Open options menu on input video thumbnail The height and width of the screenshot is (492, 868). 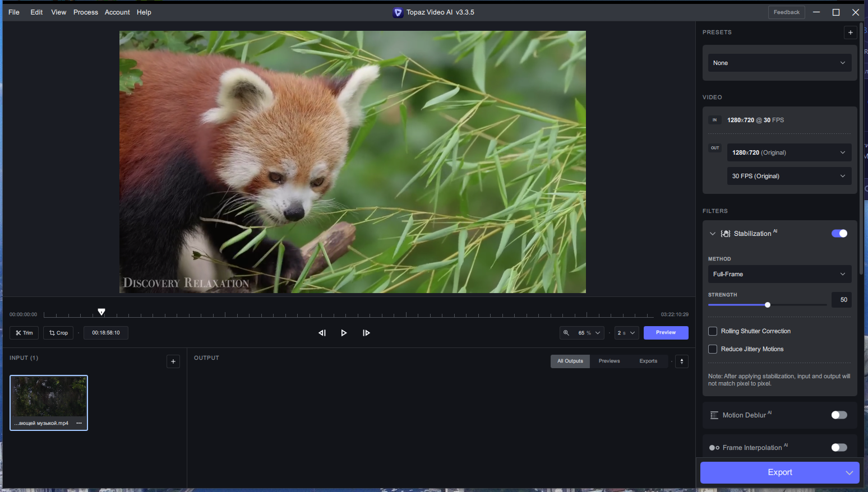click(79, 423)
